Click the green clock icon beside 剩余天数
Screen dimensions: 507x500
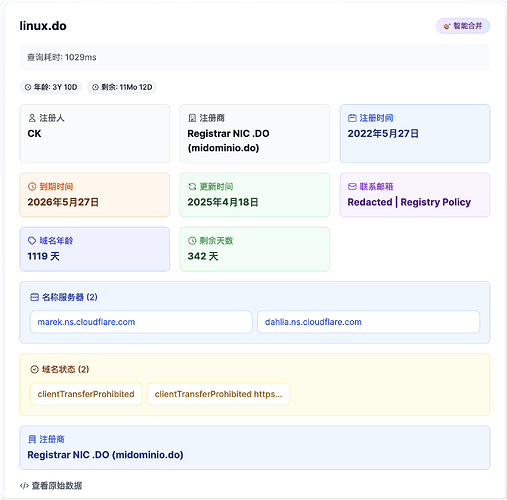(x=192, y=241)
